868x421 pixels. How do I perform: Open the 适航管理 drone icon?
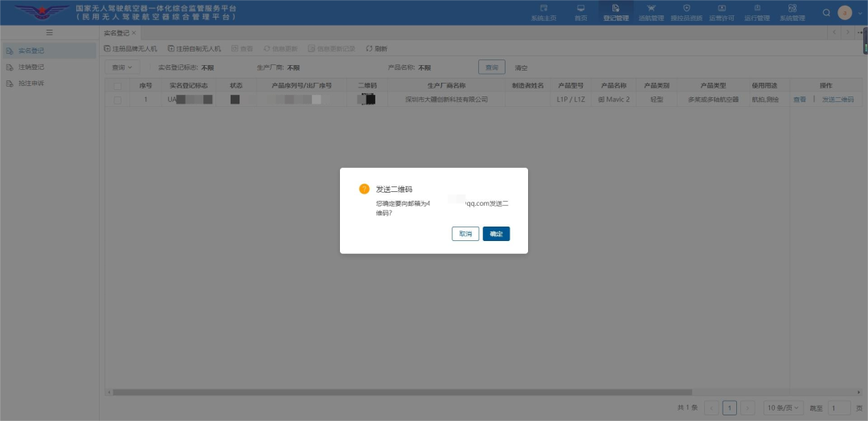pyautogui.click(x=651, y=9)
